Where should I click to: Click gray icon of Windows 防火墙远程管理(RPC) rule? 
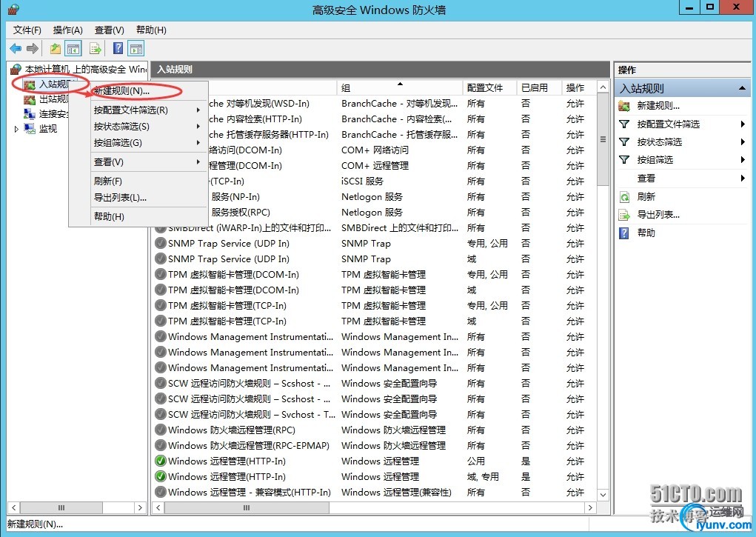[x=160, y=430]
